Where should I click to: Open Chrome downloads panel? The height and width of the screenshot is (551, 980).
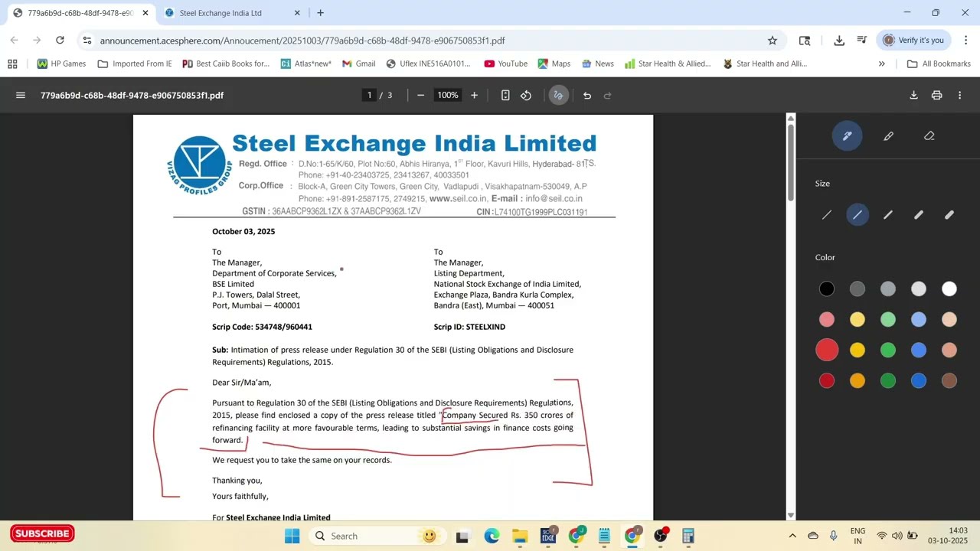pyautogui.click(x=839, y=41)
